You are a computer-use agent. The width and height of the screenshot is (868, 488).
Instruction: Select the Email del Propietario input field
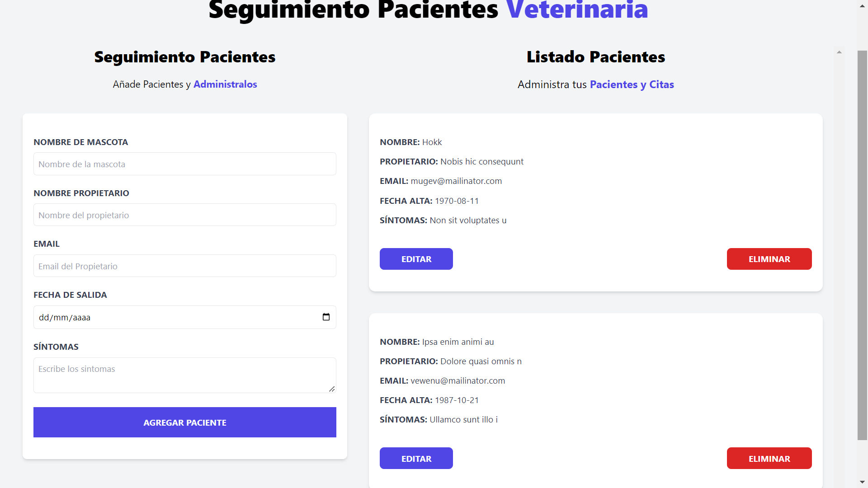(184, 266)
